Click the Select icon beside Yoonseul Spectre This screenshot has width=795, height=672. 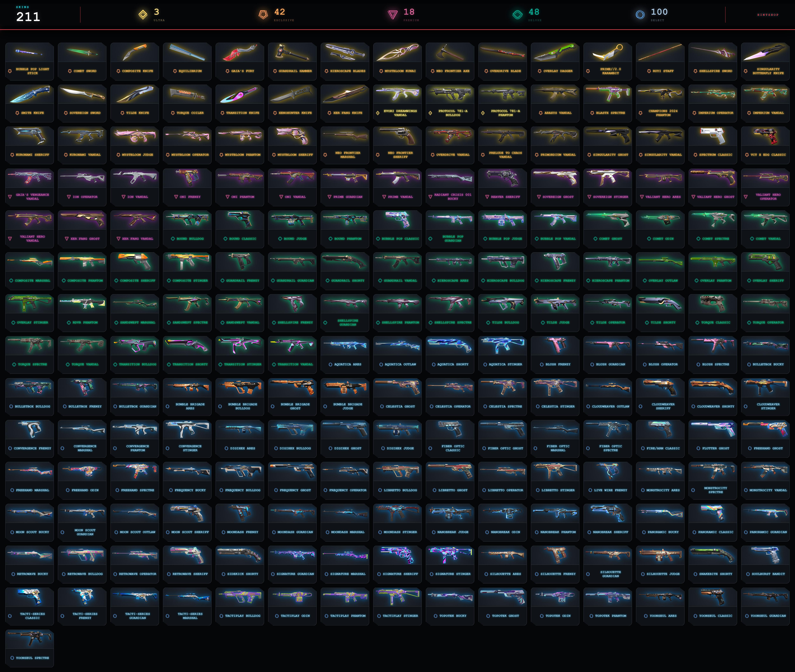(x=12, y=658)
